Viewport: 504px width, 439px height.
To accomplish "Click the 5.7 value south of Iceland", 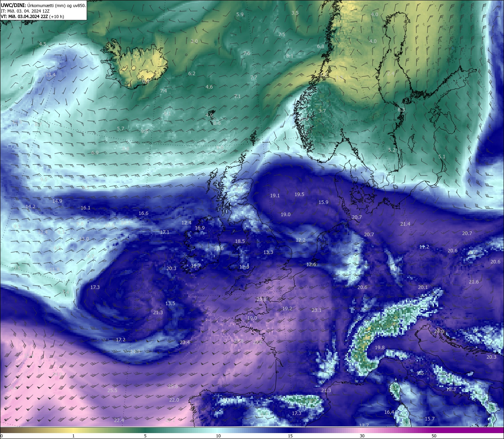I will click(x=120, y=128).
